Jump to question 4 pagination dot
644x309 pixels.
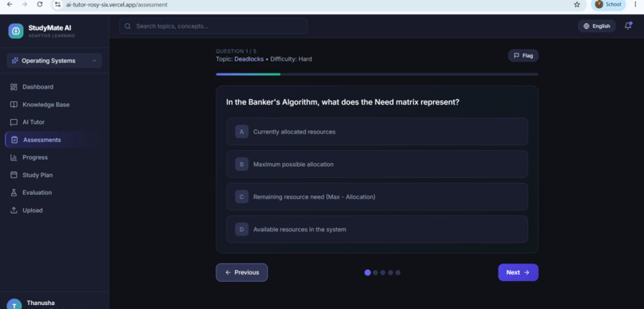(x=390, y=272)
